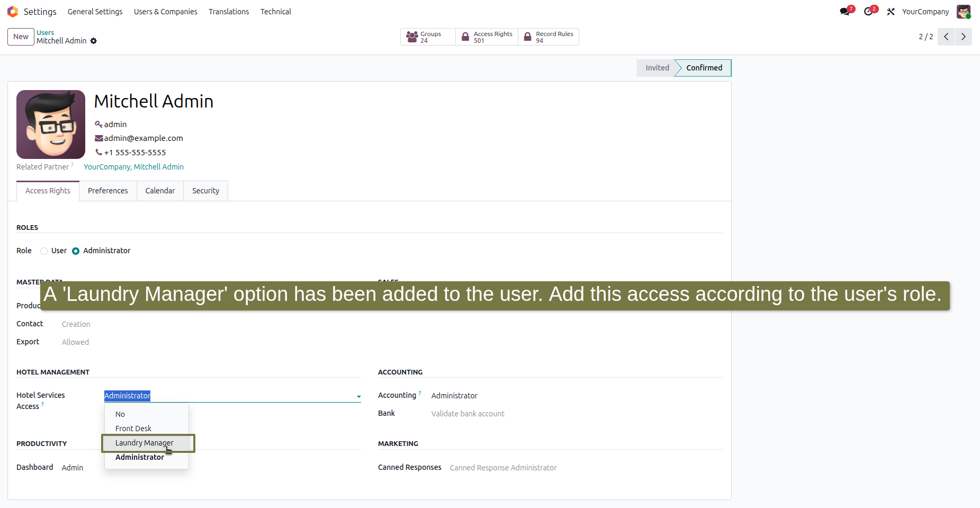Choose No in the access dropdown
This screenshot has height=508, width=980.
coord(147,414)
